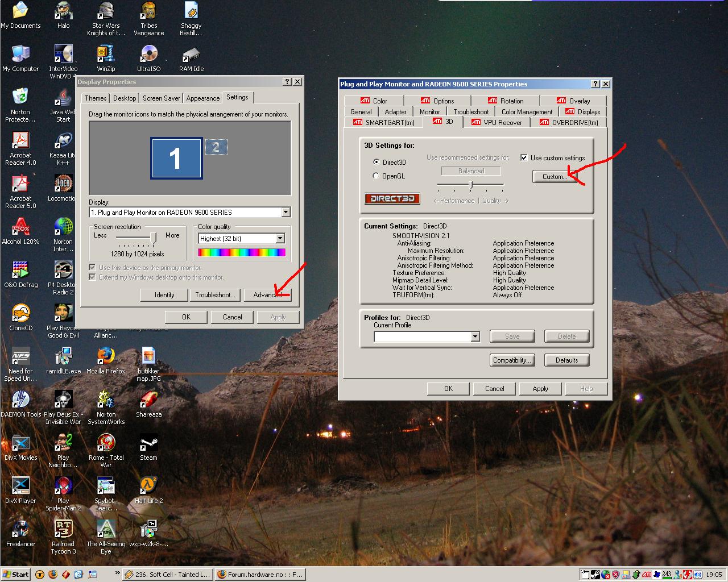Switch to the Screen Saver tab
This screenshot has height=582, width=728.
coord(162,98)
